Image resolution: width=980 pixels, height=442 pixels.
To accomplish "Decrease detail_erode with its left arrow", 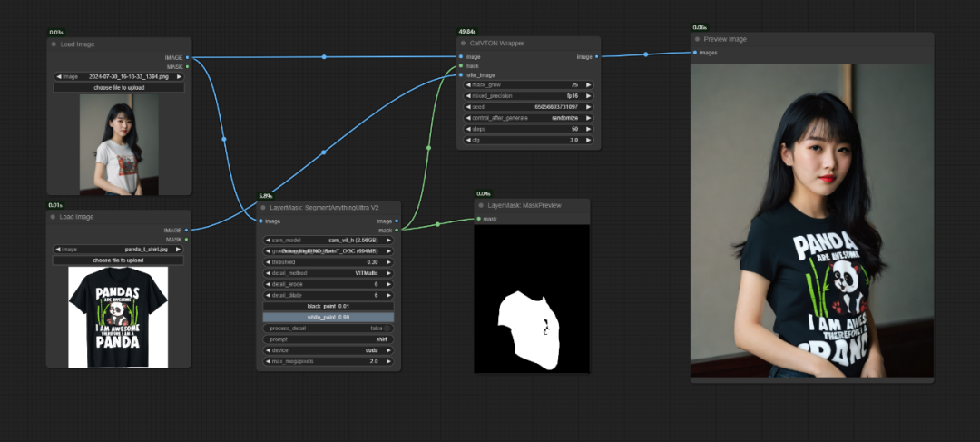I will point(268,284).
